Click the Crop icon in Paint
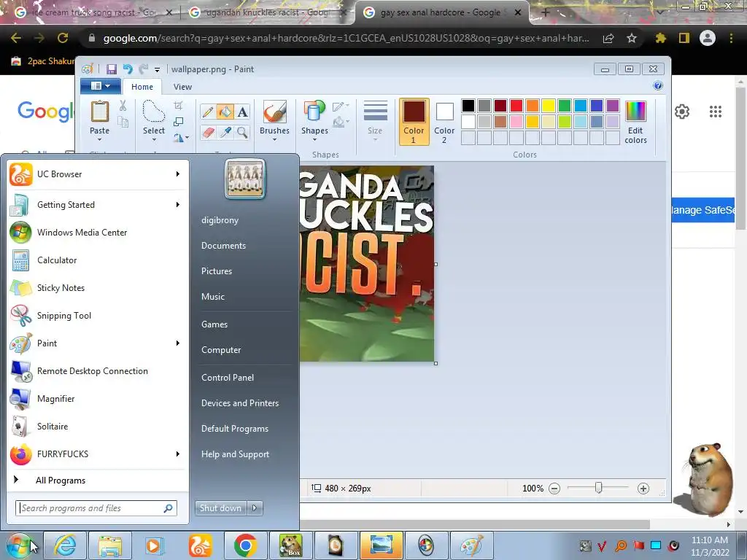Image resolution: width=747 pixels, height=560 pixels. click(179, 105)
